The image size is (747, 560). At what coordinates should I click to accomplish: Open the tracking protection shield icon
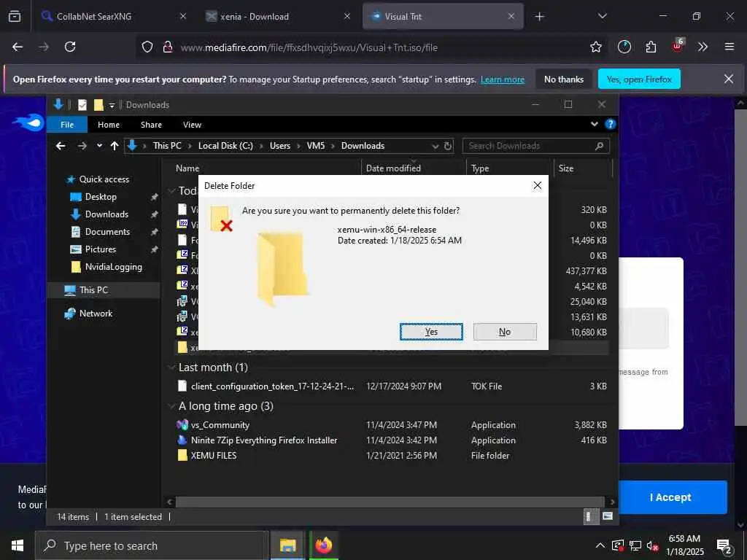[147, 47]
